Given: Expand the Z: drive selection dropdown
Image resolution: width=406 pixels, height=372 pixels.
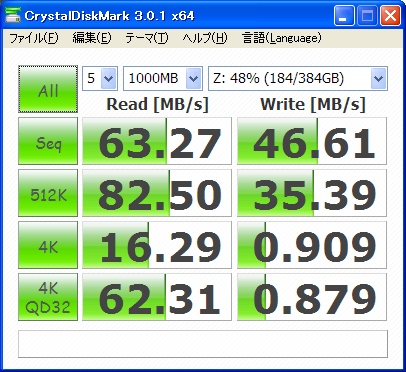Looking at the screenshot, I should tap(378, 79).
